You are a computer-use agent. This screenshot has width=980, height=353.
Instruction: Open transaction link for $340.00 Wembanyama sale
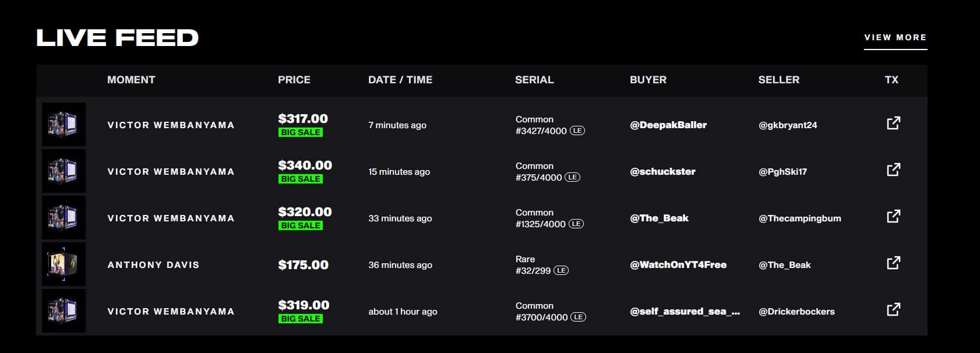893,170
